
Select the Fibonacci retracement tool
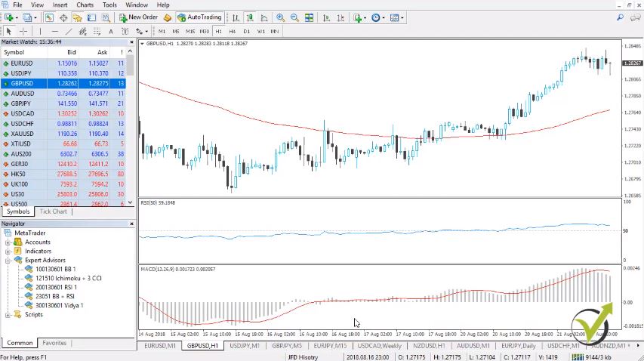coord(97,31)
